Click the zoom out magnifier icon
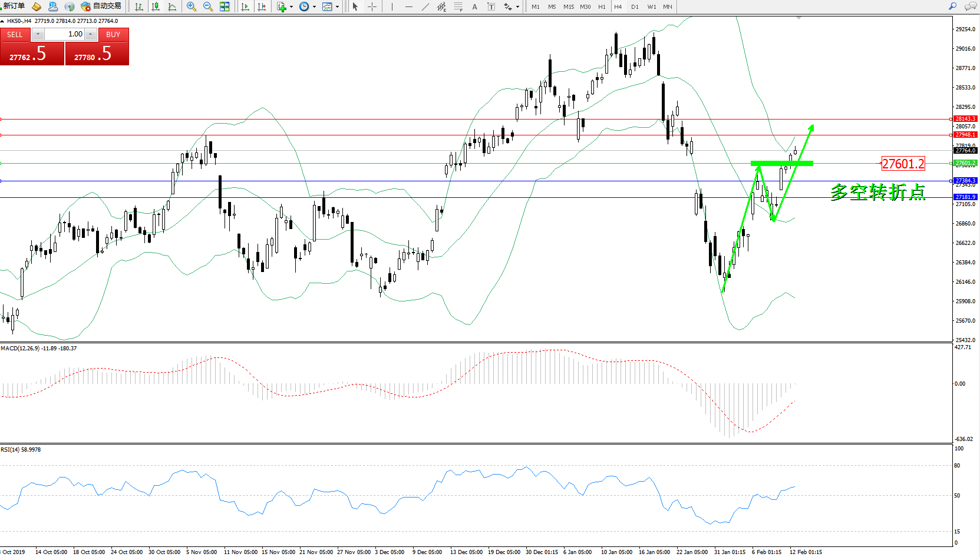 (208, 6)
